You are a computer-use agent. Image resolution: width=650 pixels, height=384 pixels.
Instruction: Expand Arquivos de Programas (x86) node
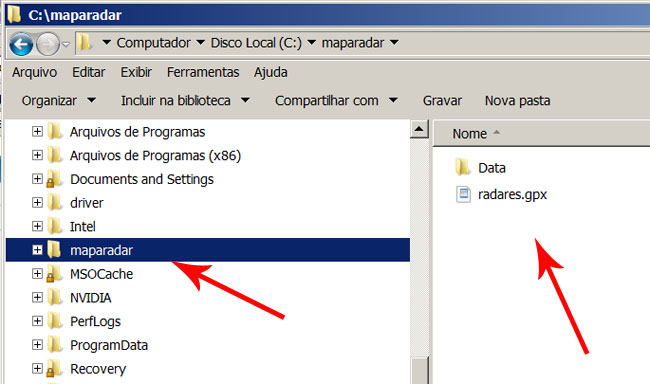[37, 155]
